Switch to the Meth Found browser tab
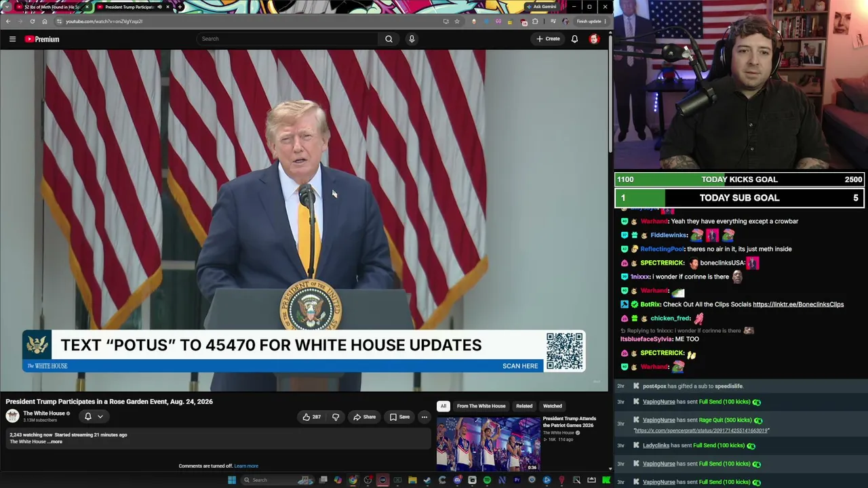 coord(53,7)
